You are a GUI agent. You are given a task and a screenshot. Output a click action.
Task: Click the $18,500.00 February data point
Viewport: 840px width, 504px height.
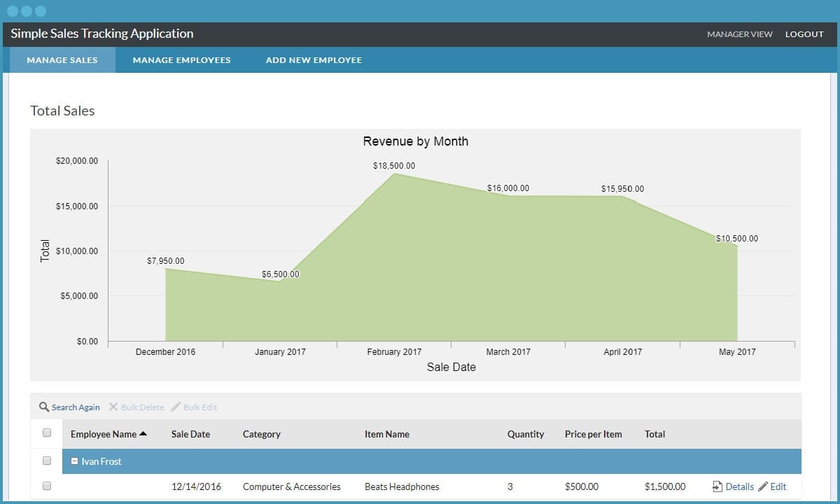pyautogui.click(x=394, y=174)
